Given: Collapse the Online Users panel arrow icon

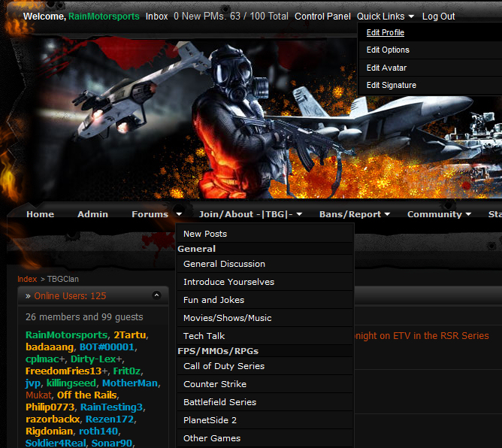Looking at the screenshot, I should [156, 295].
